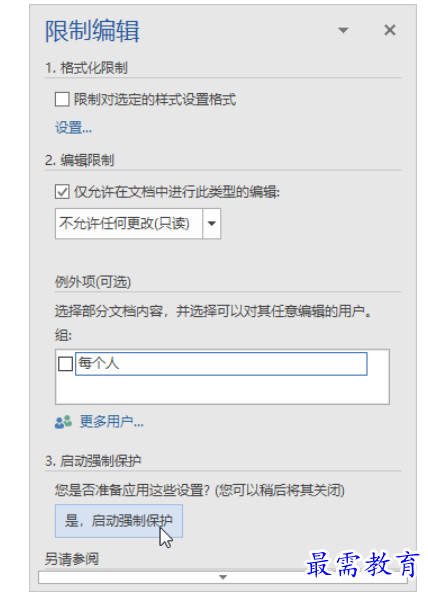428x596 pixels.
Task: Click empty area in the groups list box
Action: tap(222, 390)
